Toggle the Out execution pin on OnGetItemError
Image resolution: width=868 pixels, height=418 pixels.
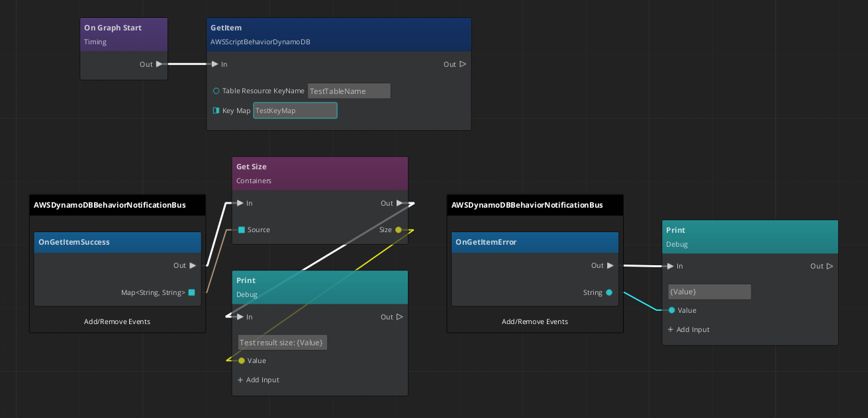point(610,265)
